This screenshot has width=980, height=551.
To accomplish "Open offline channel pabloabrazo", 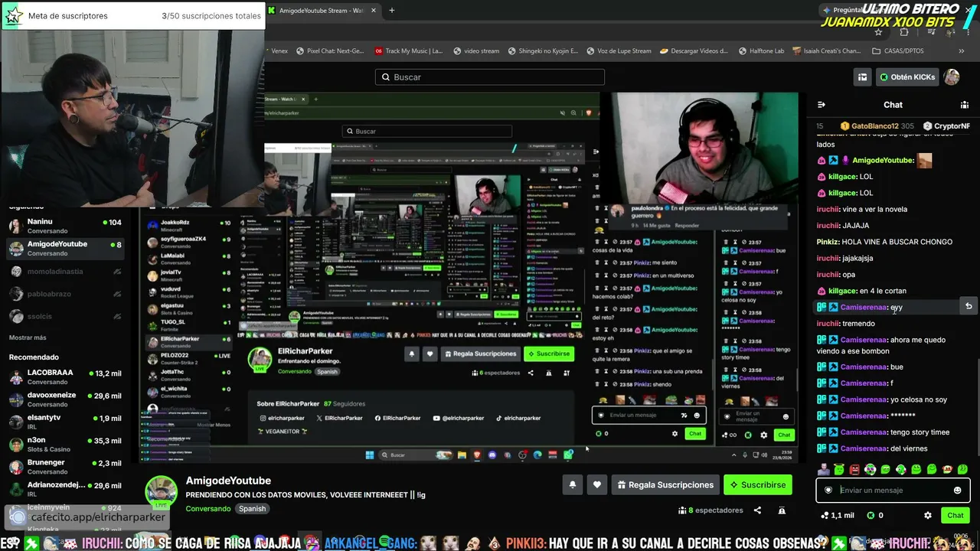I will click(x=66, y=293).
